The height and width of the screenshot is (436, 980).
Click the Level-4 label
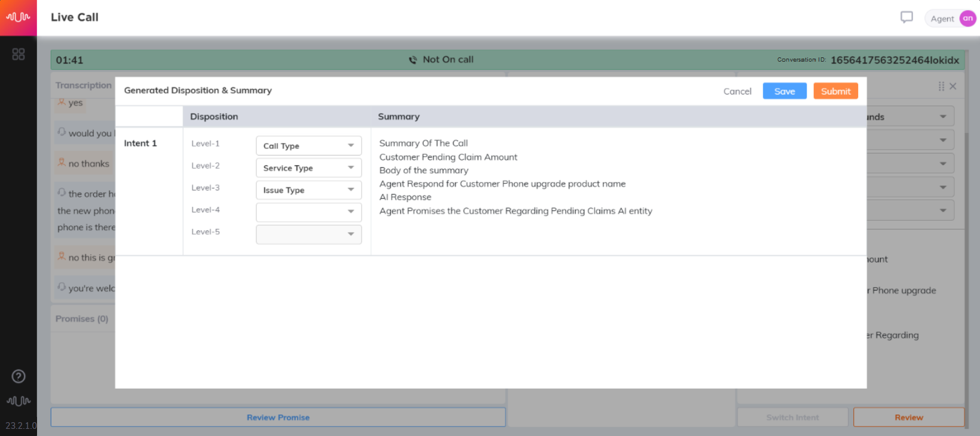(206, 210)
